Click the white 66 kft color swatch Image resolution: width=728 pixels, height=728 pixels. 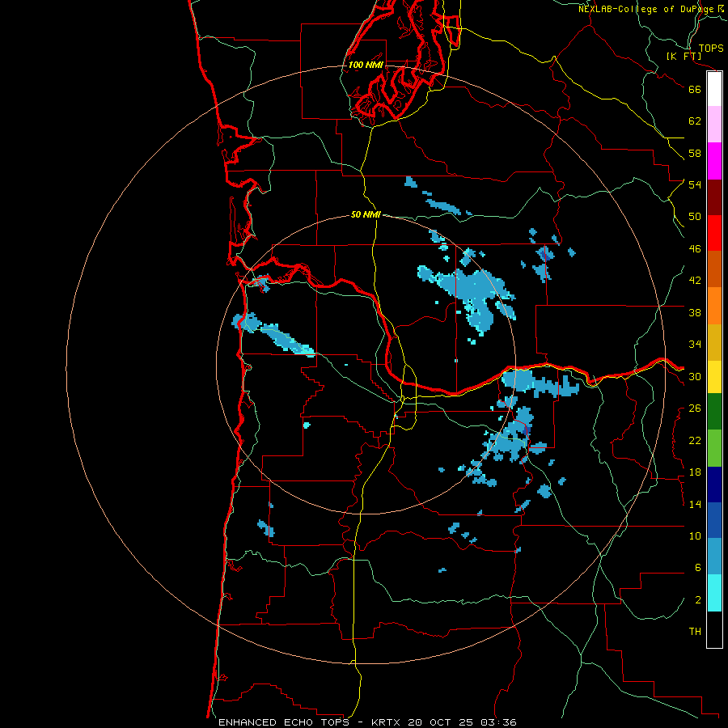pyautogui.click(x=714, y=89)
